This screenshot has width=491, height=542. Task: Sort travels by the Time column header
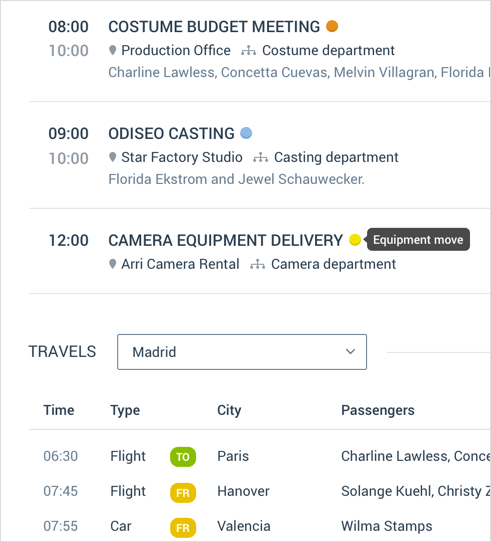pyautogui.click(x=59, y=410)
